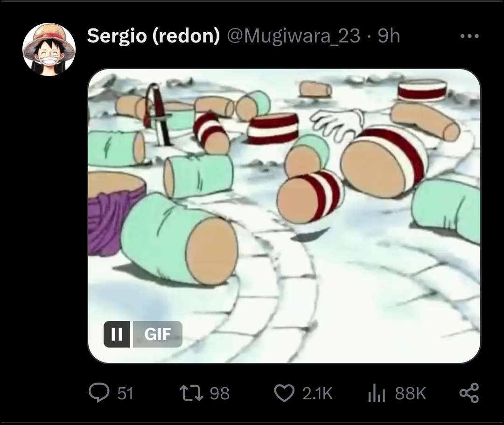Open the @Mugiwara_23 handle link
This screenshot has width=504, height=425.
point(294,36)
